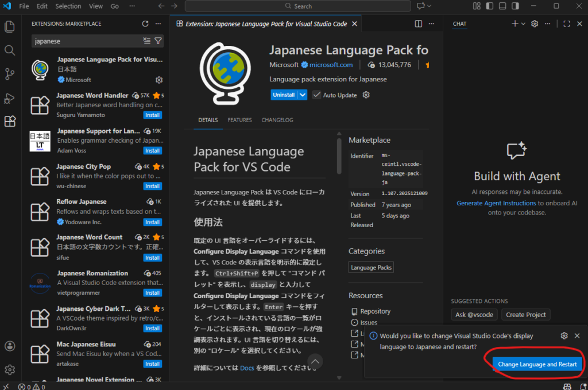This screenshot has width=588, height=390.
Task: Open the extensions filter funnel icon
Action: (158, 41)
